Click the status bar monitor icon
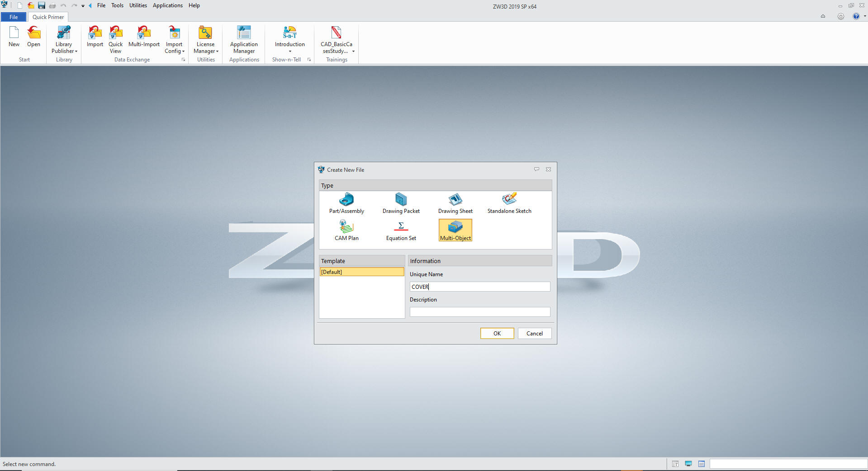The image size is (868, 471). click(x=688, y=464)
